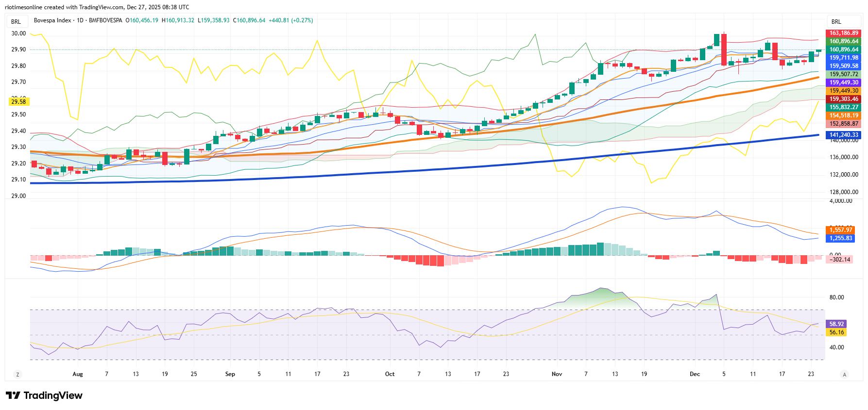Toggle the A auto-scale icon
This screenshot has width=868, height=410.
[x=845, y=374]
